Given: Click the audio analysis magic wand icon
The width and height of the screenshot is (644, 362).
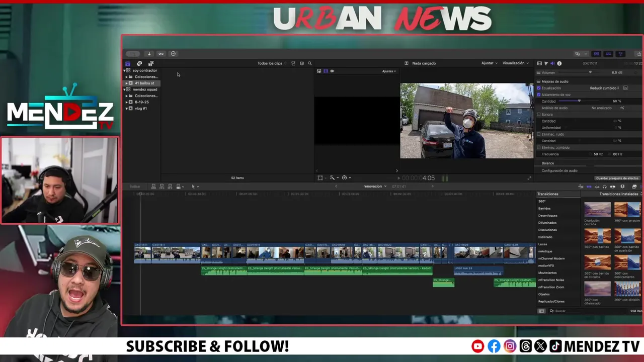Looking at the screenshot, I should pos(622,108).
